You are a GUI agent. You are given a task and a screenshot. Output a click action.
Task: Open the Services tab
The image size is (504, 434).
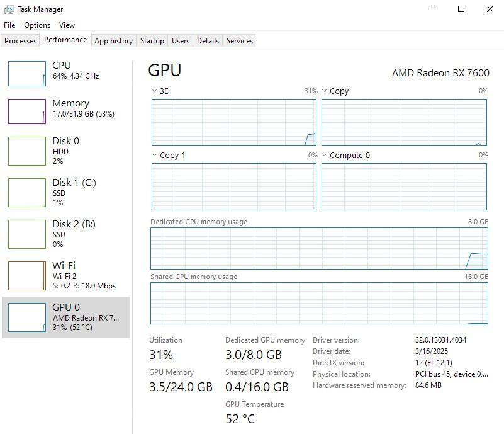tap(240, 41)
